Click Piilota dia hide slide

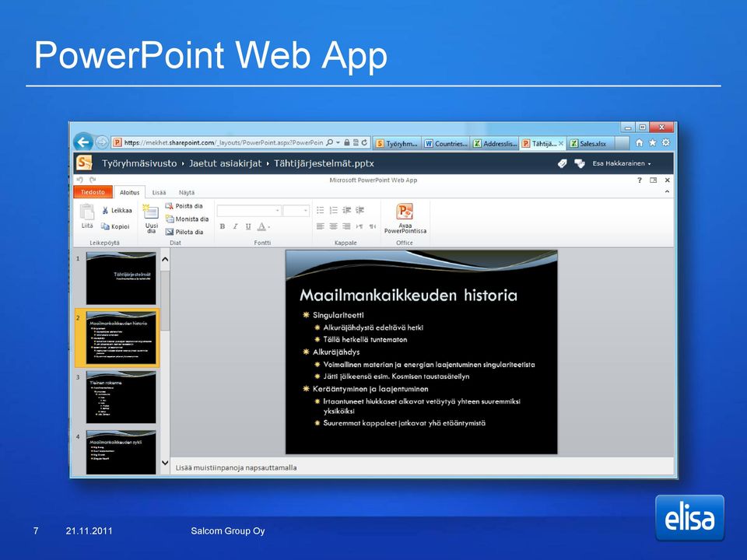pyautogui.click(x=184, y=232)
